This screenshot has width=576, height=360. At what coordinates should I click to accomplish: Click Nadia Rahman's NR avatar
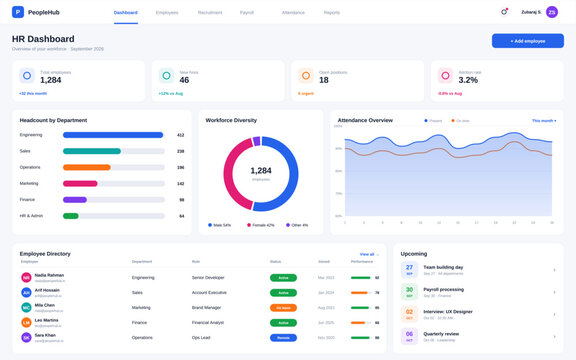point(26,278)
